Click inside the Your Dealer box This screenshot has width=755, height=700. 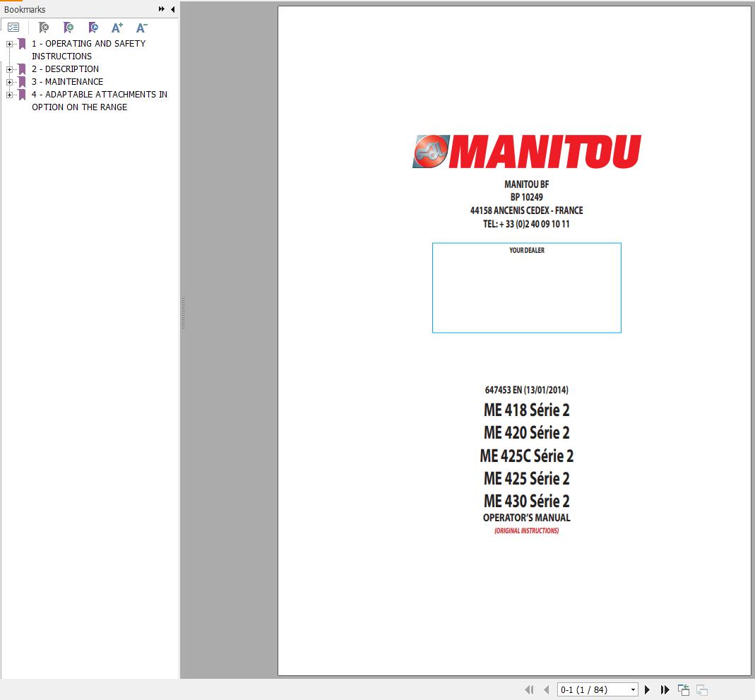(527, 288)
